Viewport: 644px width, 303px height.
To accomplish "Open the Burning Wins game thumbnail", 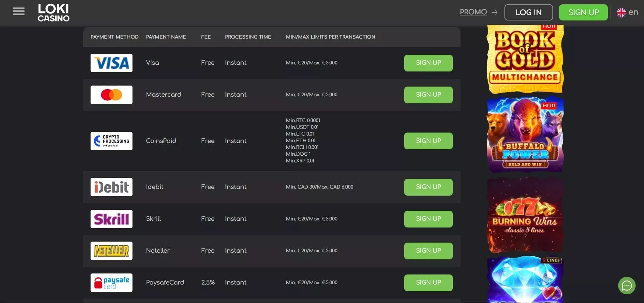I will (525, 215).
